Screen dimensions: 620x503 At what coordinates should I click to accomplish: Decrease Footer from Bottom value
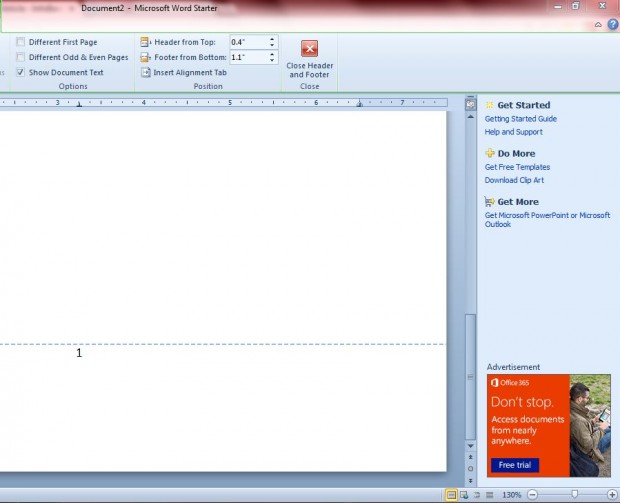tap(272, 60)
